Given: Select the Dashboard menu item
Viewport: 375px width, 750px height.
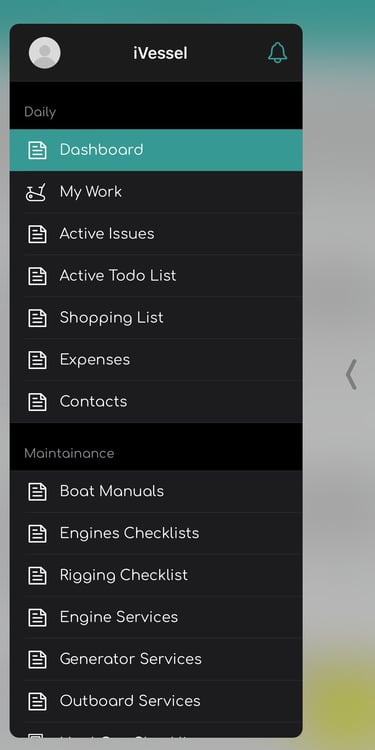Looking at the screenshot, I should [156, 150].
